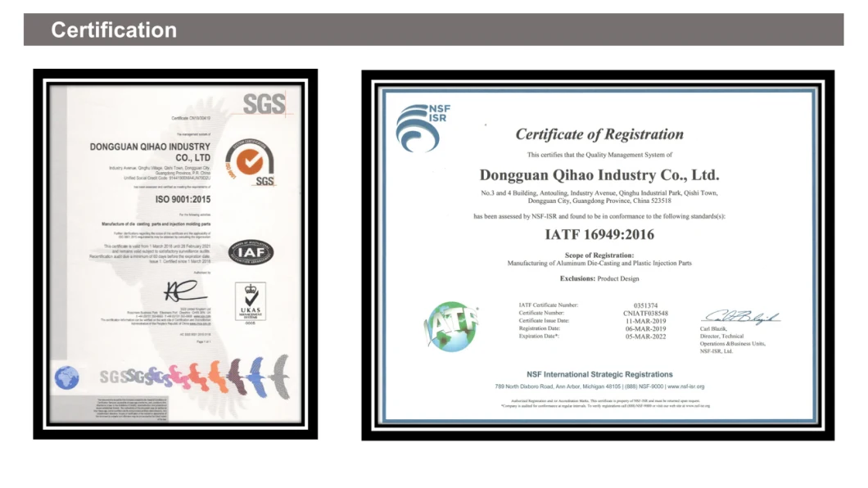This screenshot has width=868, height=488.
Task: Select the green and blue IATF globe logo
Action: 450,327
